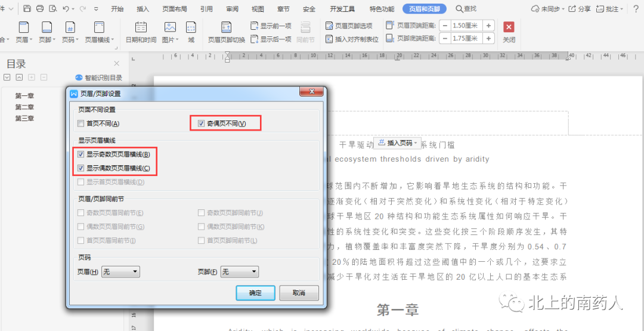This screenshot has width=644, height=331.
Task: Open the 页脚(F) page number dropdown
Action: [240, 272]
